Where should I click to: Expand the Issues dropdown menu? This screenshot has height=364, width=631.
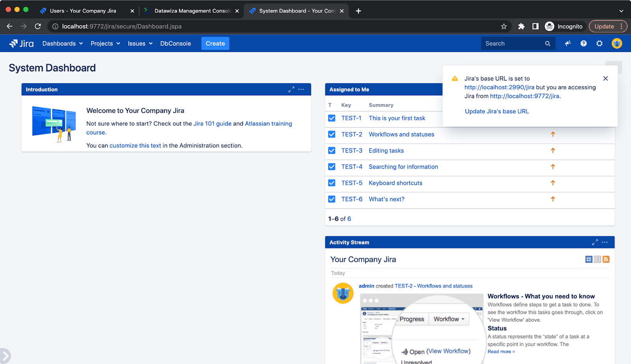point(140,43)
